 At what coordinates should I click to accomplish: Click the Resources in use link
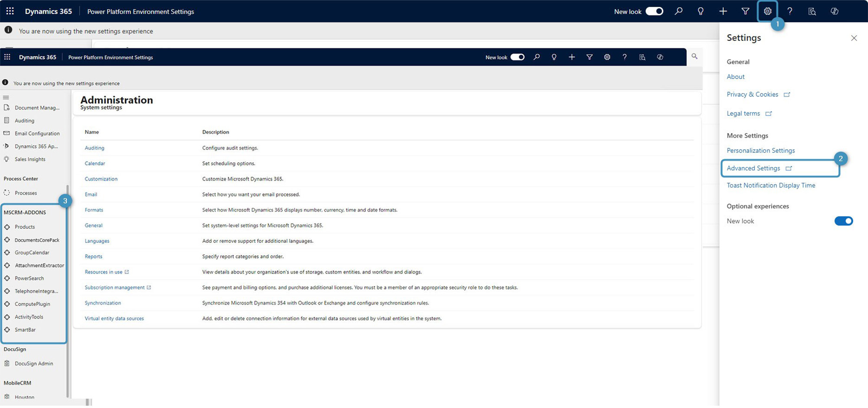104,272
